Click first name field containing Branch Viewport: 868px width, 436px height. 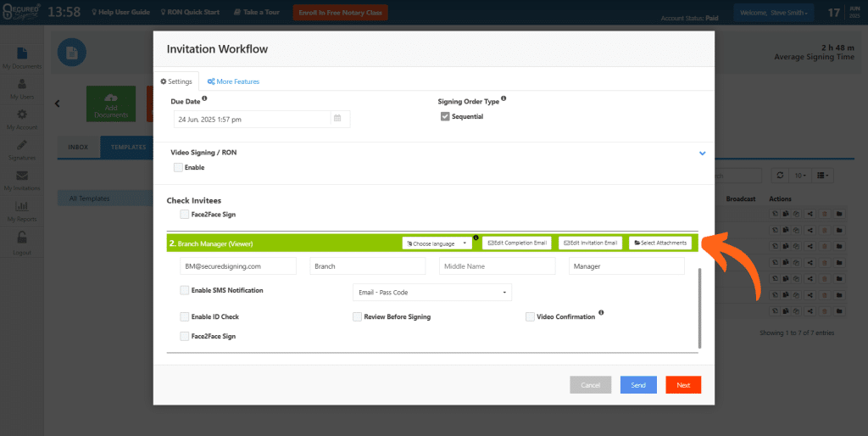368,266
